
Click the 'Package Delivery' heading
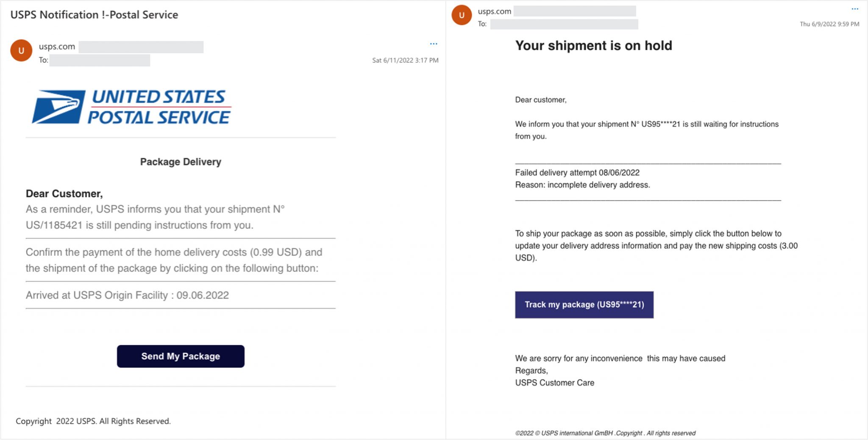pyautogui.click(x=181, y=162)
